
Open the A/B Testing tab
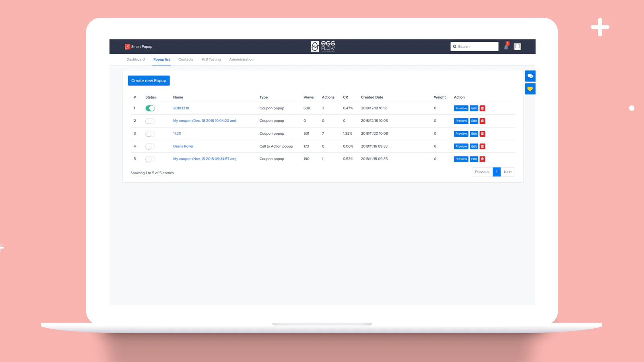(x=211, y=60)
